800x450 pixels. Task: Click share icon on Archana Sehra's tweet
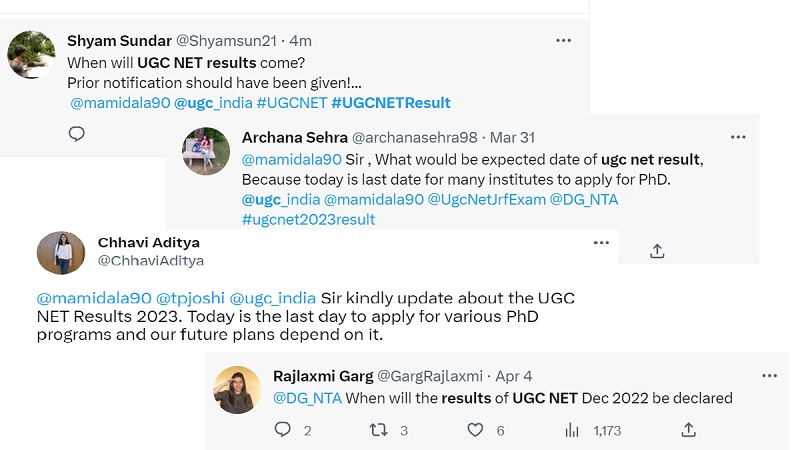coord(657,251)
